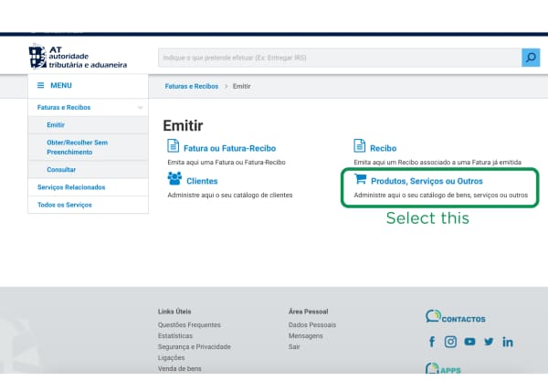Click the Contactos speech bubble icon
548x392 pixels.
433,316
